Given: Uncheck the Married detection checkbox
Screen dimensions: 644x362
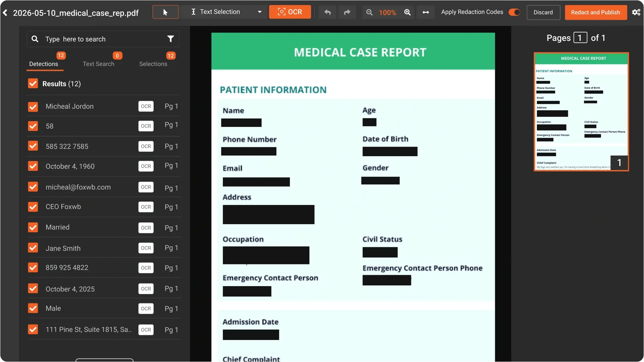Looking at the screenshot, I should tap(33, 227).
